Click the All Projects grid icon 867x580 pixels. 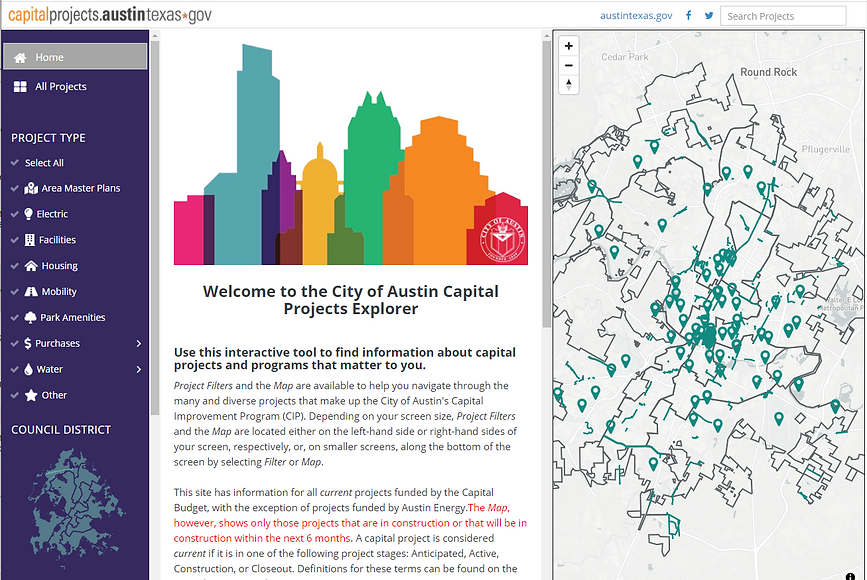click(x=20, y=87)
